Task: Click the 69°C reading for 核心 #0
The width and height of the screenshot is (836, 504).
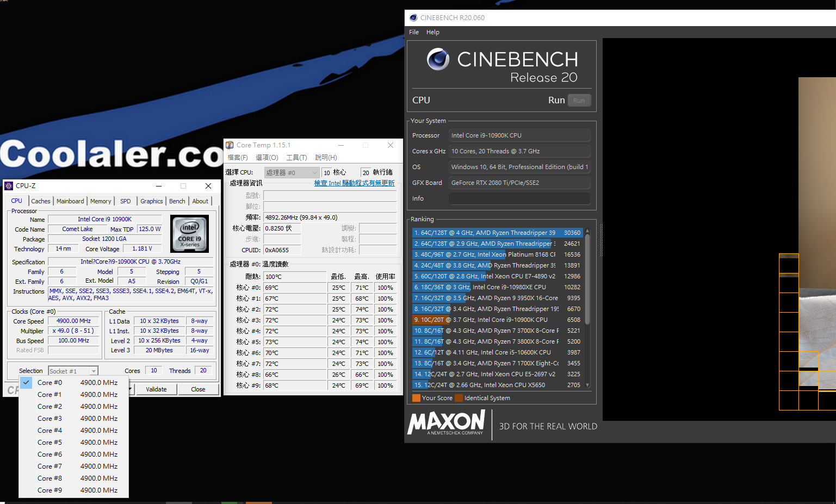Action: (295, 288)
